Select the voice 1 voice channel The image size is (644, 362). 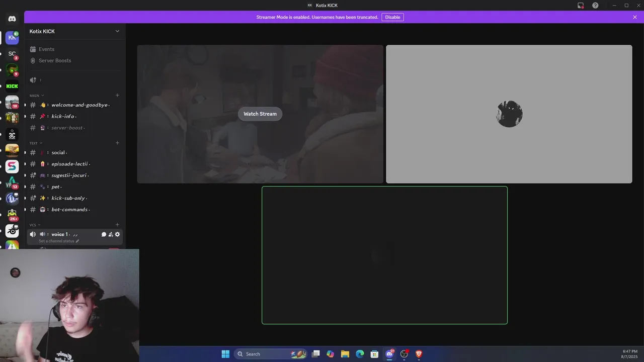(x=75, y=237)
